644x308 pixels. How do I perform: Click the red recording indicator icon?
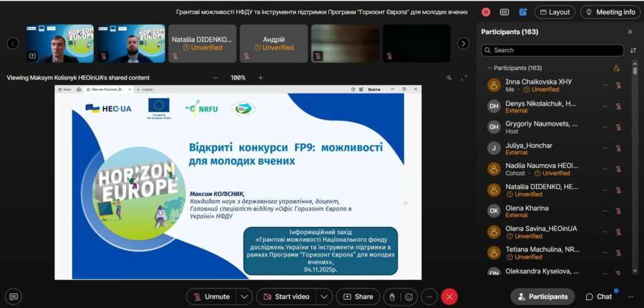click(x=486, y=12)
